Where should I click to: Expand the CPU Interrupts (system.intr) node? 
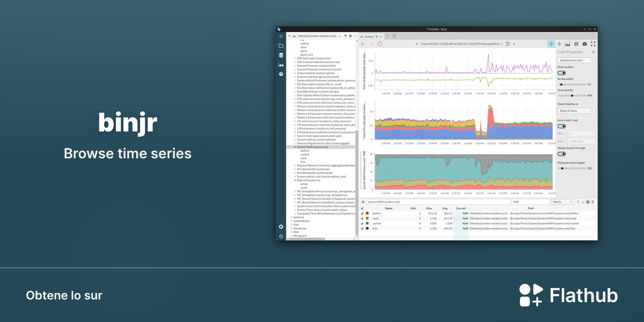(x=295, y=58)
